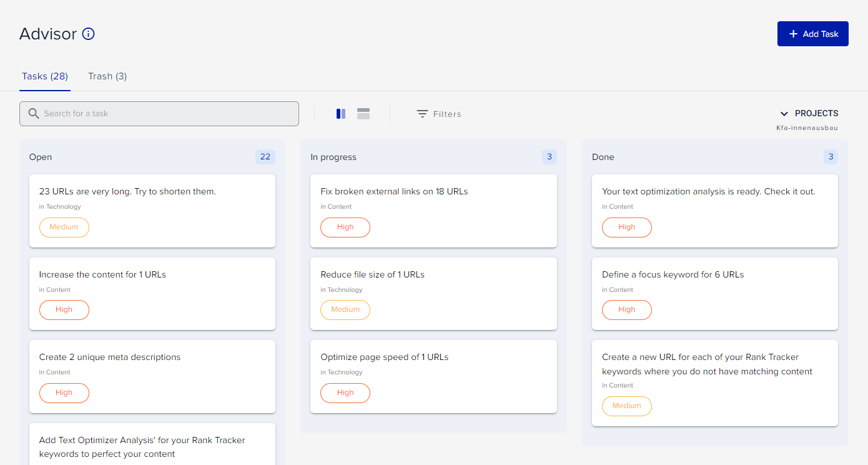Switch to list view
This screenshot has height=465, width=868.
click(x=363, y=113)
